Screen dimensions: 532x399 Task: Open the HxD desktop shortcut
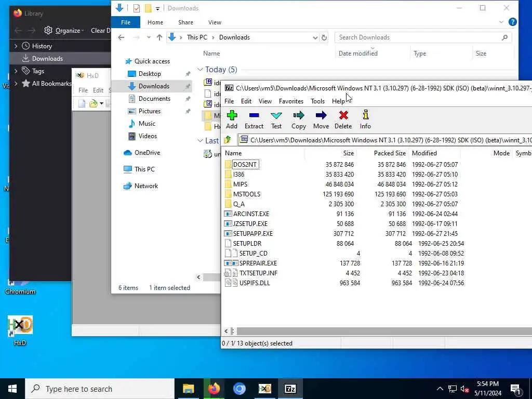pyautogui.click(x=20, y=330)
